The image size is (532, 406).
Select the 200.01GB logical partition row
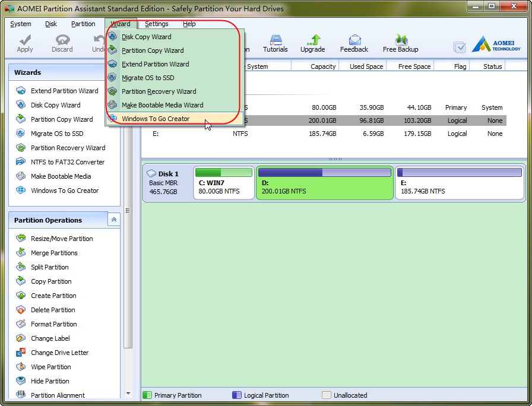click(324, 120)
